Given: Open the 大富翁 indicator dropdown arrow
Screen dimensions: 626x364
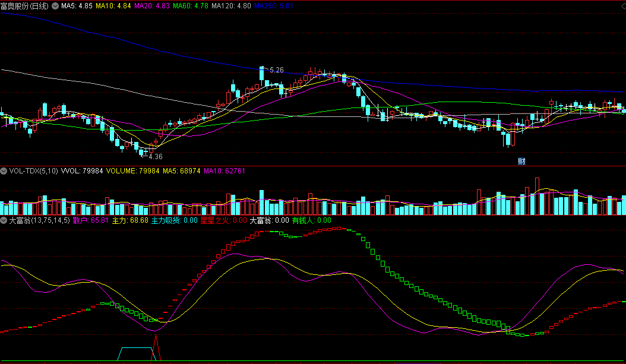Looking at the screenshot, I should [4, 220].
